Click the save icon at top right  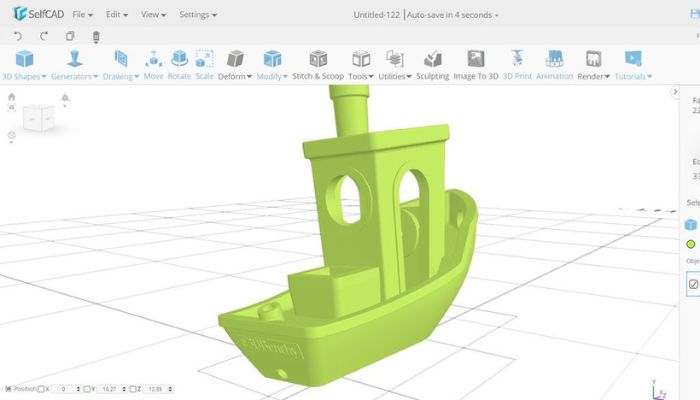(695, 14)
